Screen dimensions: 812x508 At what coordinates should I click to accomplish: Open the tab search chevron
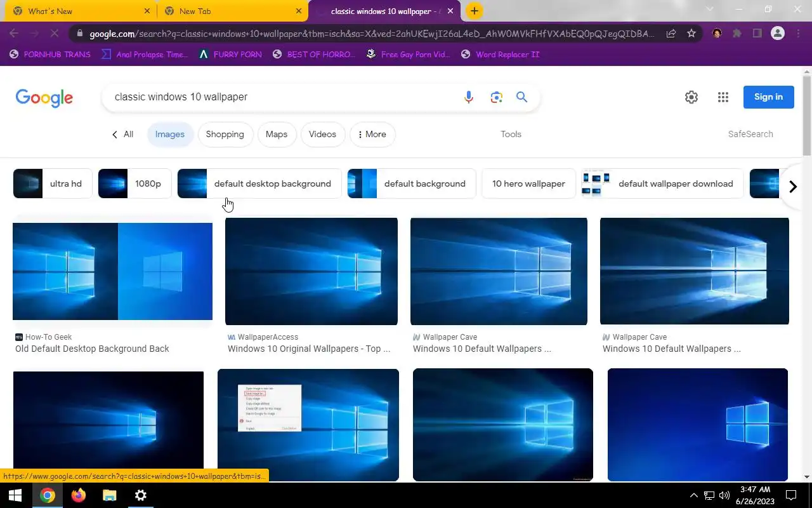[x=710, y=10]
